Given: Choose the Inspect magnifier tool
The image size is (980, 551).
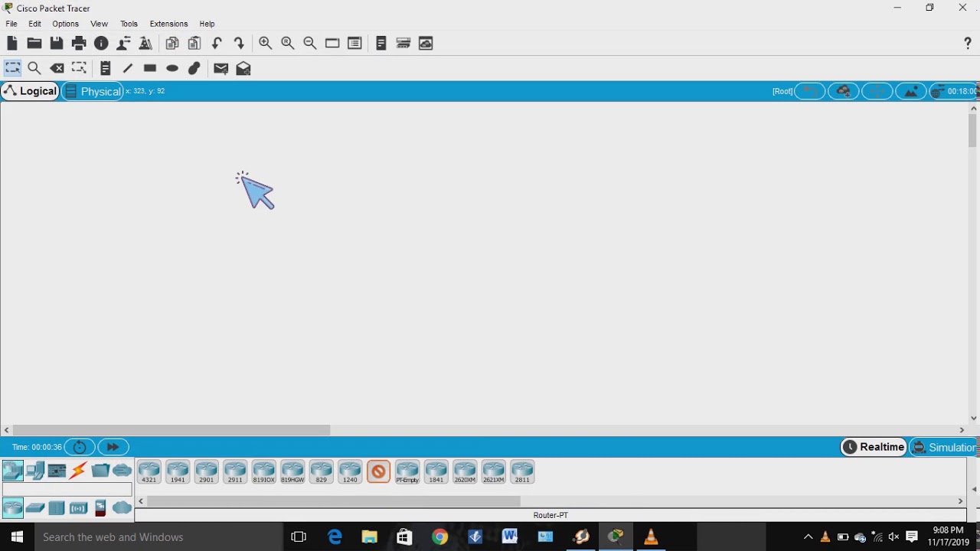Looking at the screenshot, I should pos(34,68).
